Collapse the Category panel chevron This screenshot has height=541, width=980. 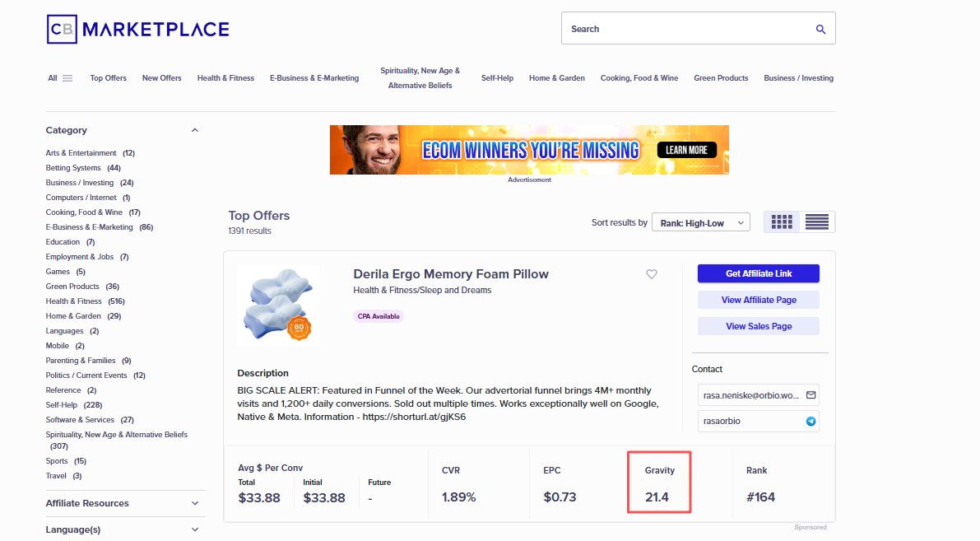coord(195,129)
